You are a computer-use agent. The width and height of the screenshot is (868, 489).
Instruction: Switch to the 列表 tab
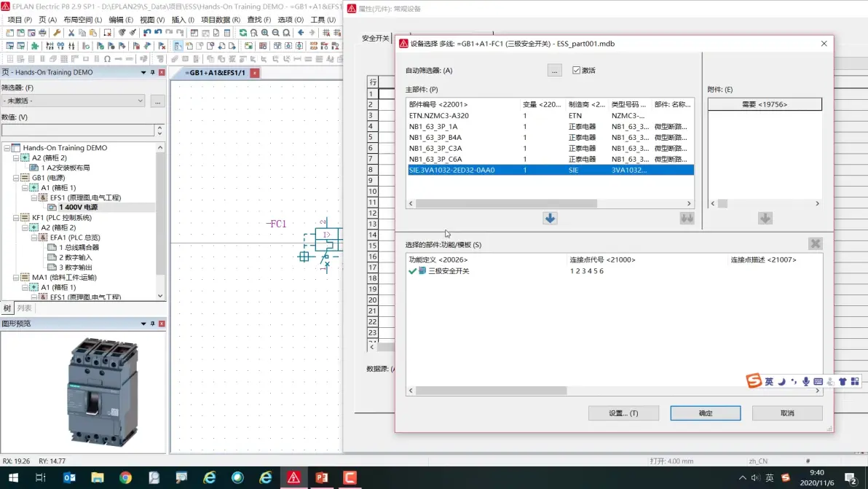tap(24, 308)
